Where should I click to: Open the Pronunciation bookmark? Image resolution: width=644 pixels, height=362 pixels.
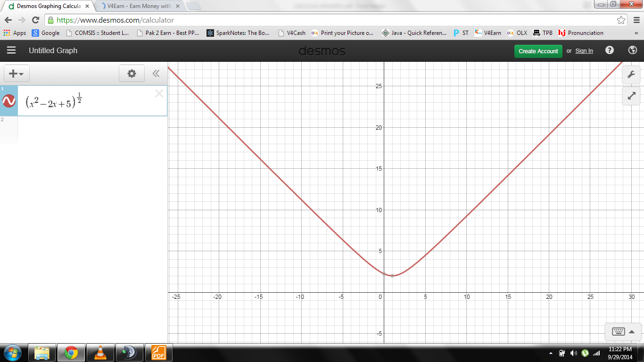pyautogui.click(x=581, y=33)
